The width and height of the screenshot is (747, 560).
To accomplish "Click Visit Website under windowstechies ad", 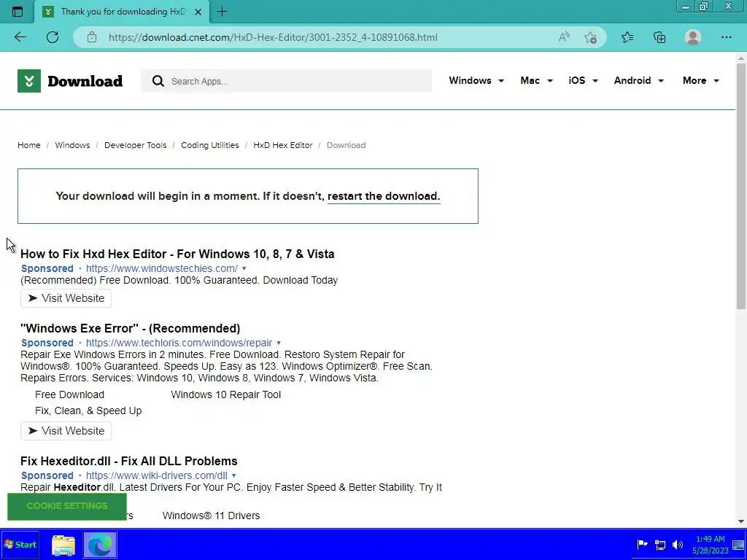I will click(x=66, y=298).
